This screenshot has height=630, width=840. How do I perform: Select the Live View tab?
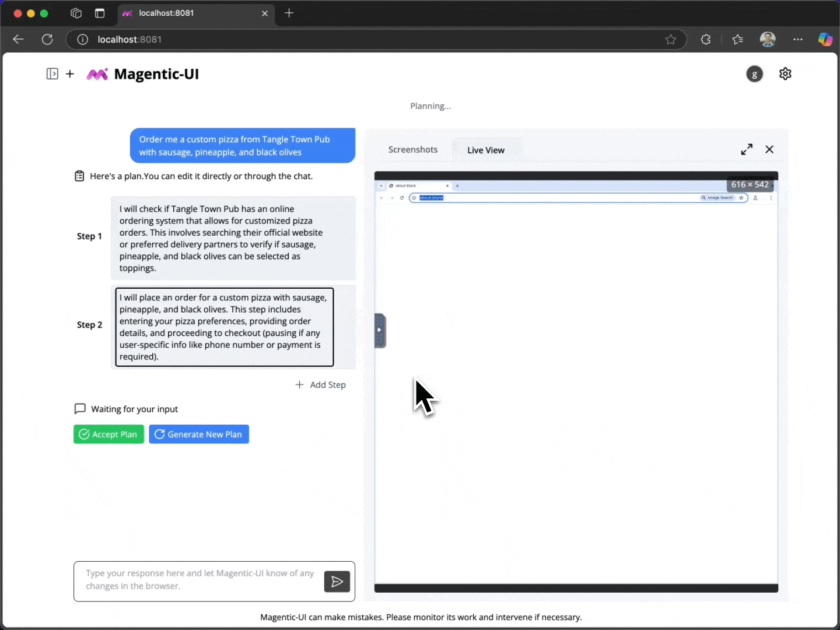tap(485, 150)
